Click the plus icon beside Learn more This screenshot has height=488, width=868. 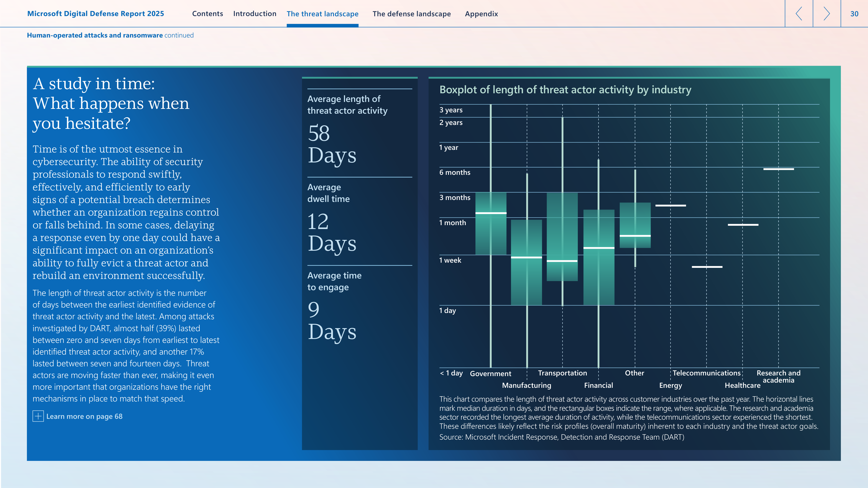[38, 416]
